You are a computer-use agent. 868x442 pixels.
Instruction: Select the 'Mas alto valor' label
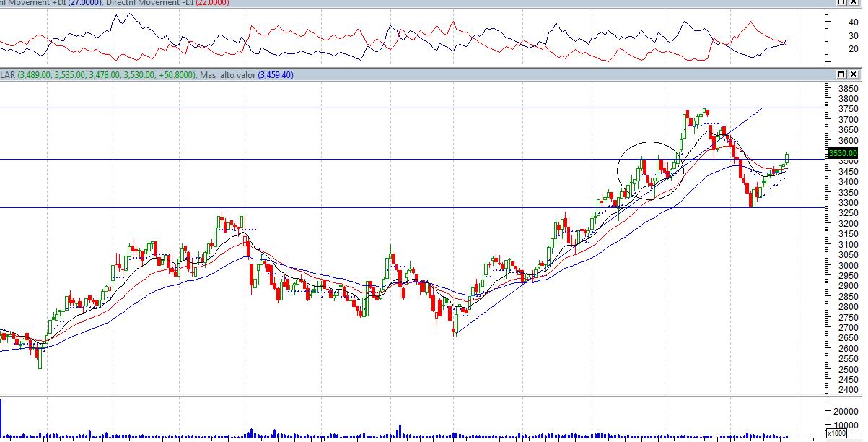[227, 75]
